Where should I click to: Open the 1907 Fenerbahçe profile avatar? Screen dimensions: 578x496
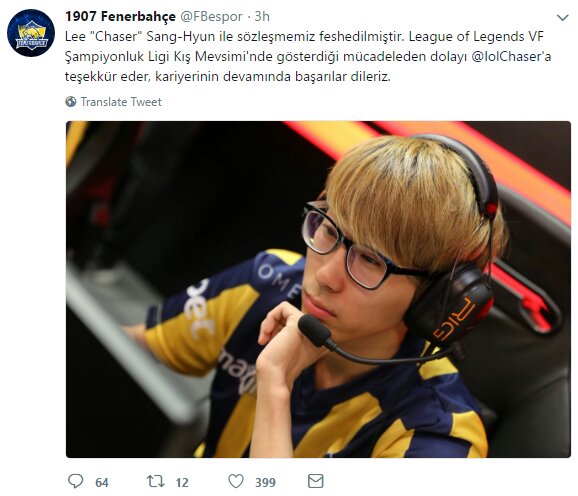tap(31, 33)
